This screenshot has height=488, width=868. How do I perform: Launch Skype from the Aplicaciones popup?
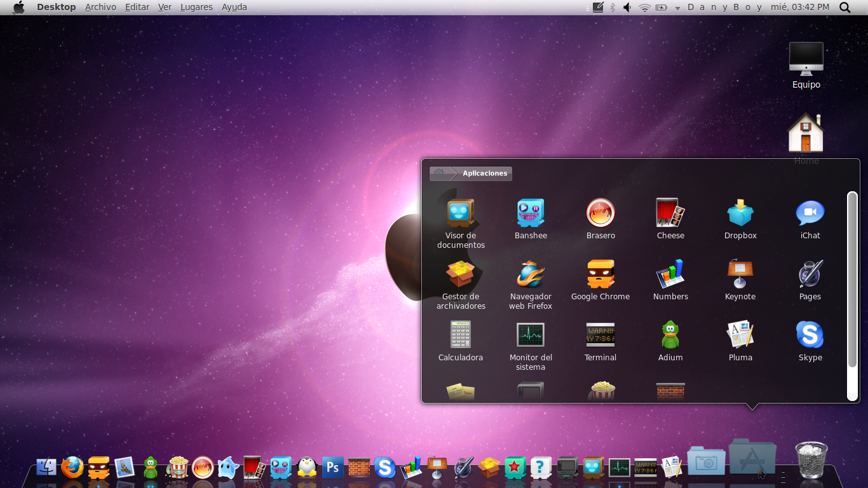(x=810, y=341)
